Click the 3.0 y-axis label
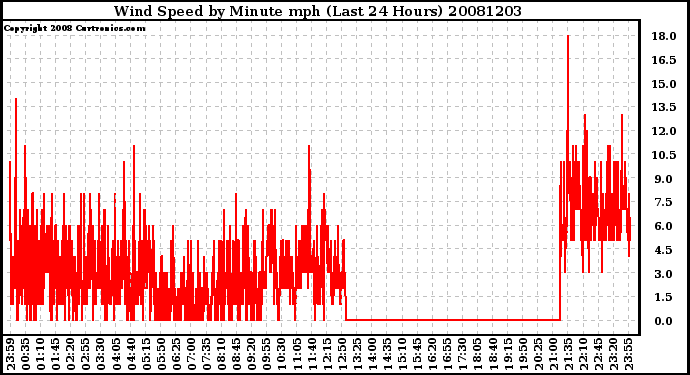The height and width of the screenshot is (375, 690). click(664, 274)
